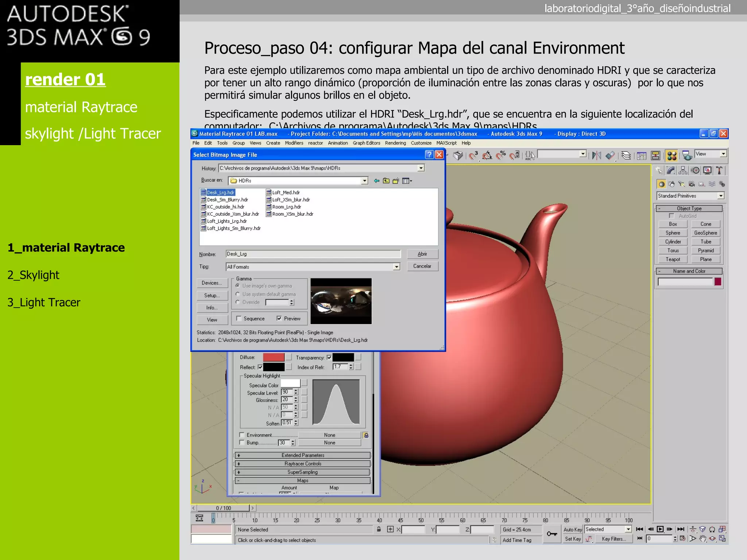747x560 pixels.
Task: Switch to the Motion panel icon
Action: point(696,171)
